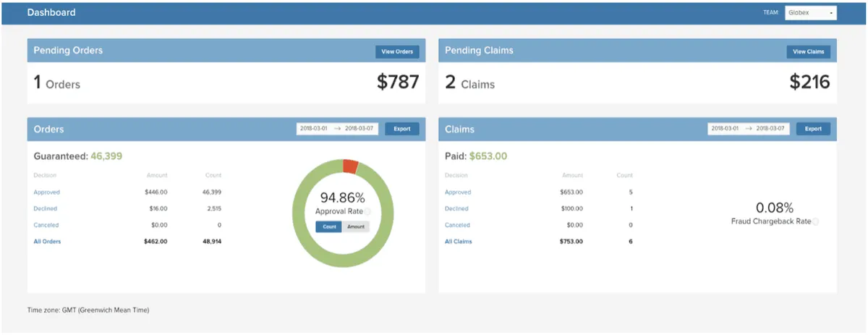Set the Orders end date 2018-03-07
868x335 pixels.
360,129
